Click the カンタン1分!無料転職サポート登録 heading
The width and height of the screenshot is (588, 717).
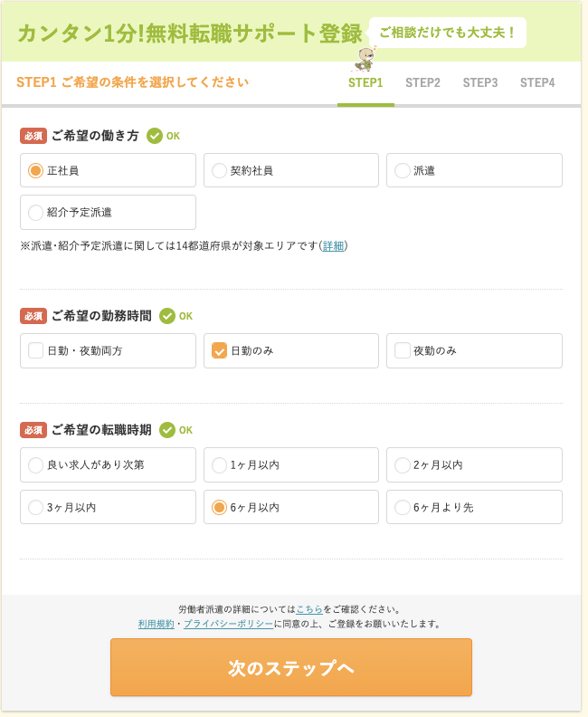(x=190, y=33)
